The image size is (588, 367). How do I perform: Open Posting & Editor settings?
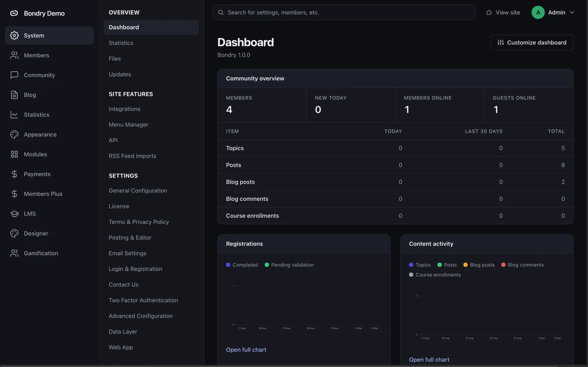[x=130, y=238]
